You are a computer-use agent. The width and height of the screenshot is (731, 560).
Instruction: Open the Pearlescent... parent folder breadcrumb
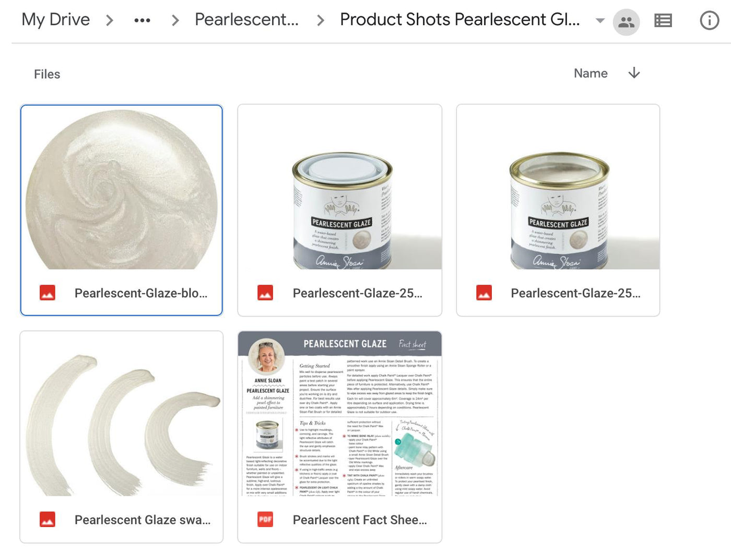pyautogui.click(x=246, y=20)
